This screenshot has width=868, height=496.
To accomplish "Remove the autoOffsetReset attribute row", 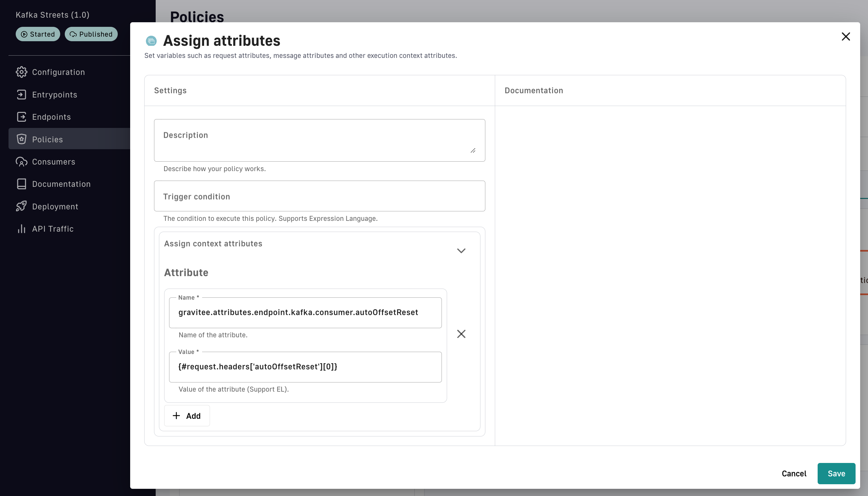I will click(461, 334).
